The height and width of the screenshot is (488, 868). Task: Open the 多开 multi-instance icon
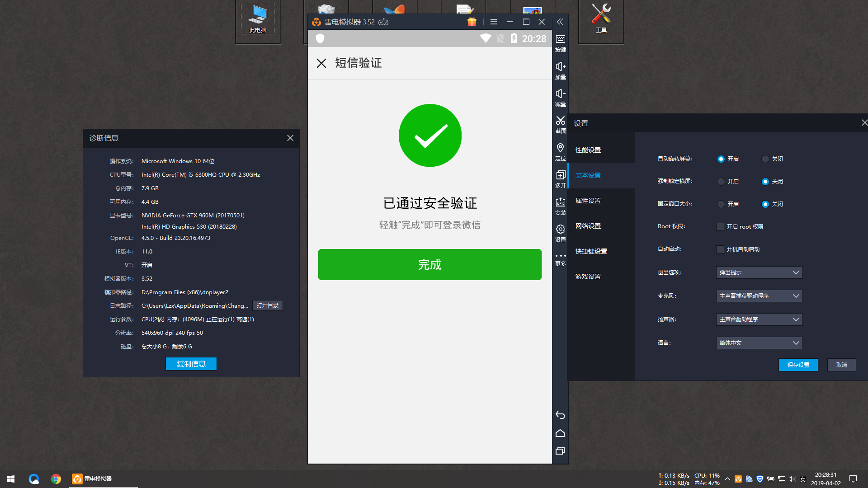click(560, 175)
